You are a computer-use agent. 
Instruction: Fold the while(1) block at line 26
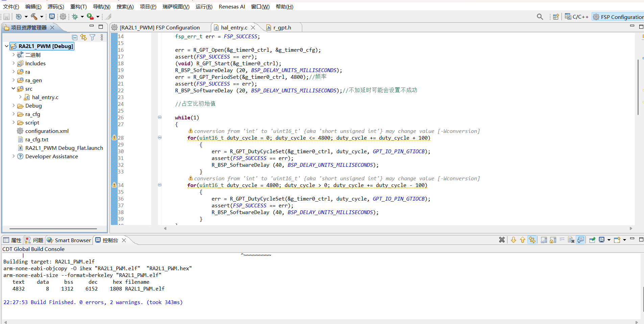(160, 117)
